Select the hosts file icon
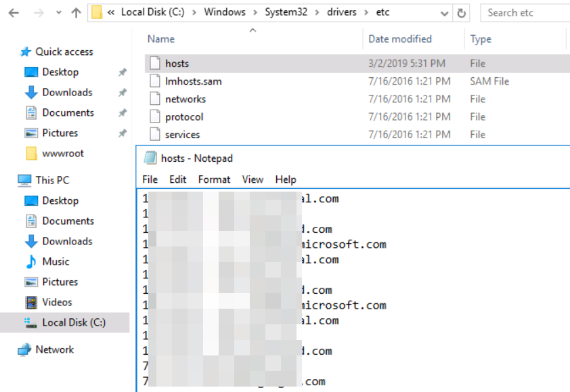Image resolution: width=570 pixels, height=392 pixels. click(155, 63)
